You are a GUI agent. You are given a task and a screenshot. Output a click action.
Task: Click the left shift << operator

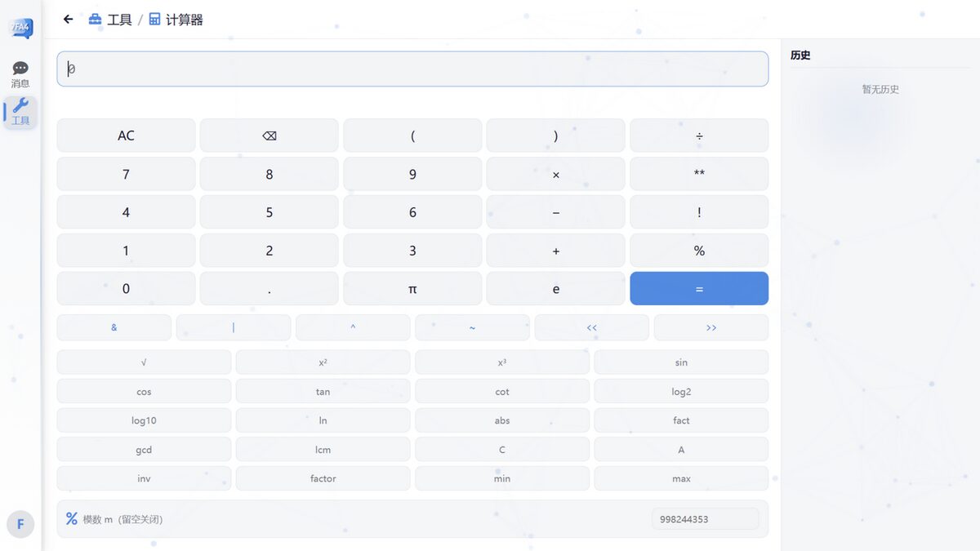point(592,327)
